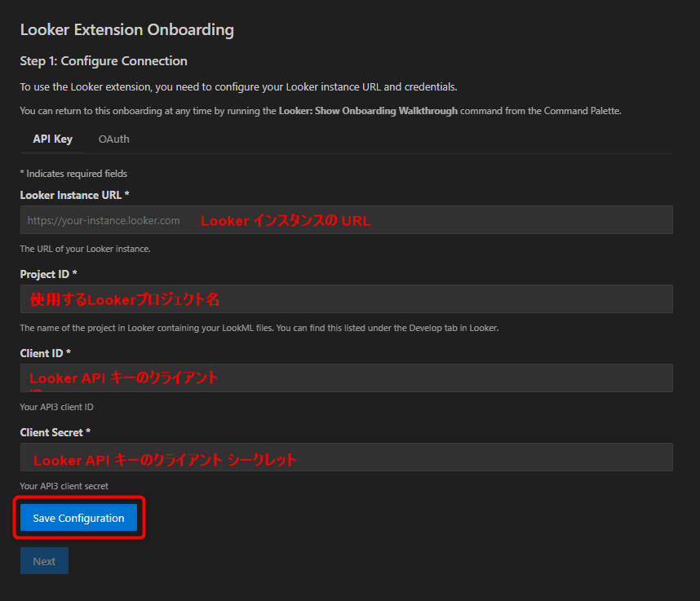
Task: Switch to the OAuth tab
Action: [x=114, y=139]
